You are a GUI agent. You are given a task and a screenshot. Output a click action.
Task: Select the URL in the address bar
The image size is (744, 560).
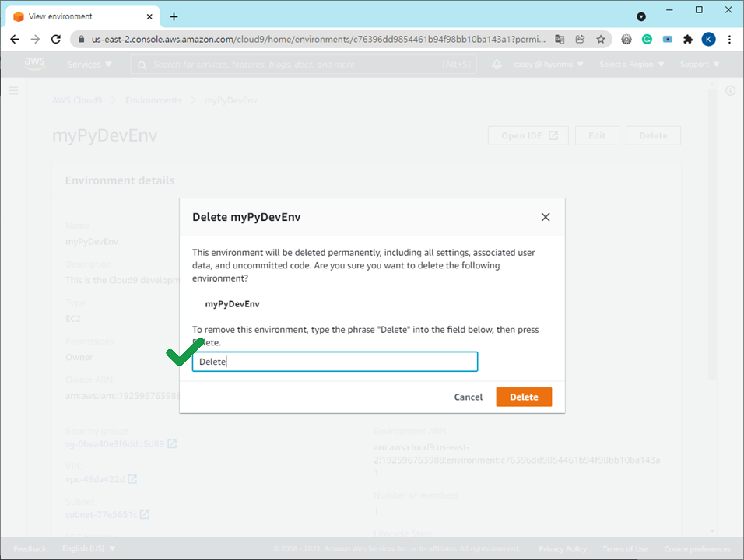[318, 40]
